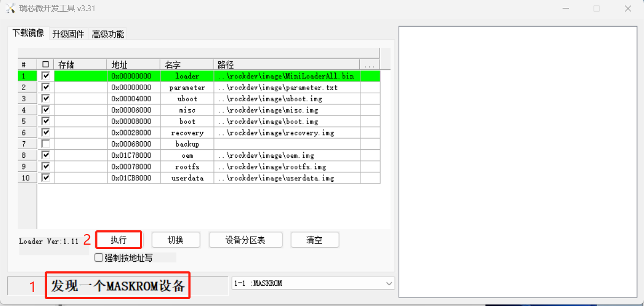Click the empty backup path cell
The height and width of the screenshot is (306, 644).
[x=286, y=144]
